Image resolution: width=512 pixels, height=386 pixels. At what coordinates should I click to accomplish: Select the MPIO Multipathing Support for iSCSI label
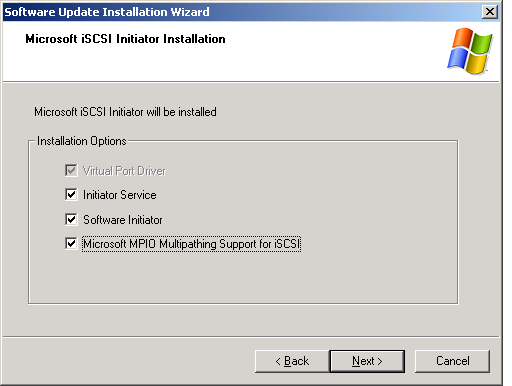pyautogui.click(x=191, y=244)
